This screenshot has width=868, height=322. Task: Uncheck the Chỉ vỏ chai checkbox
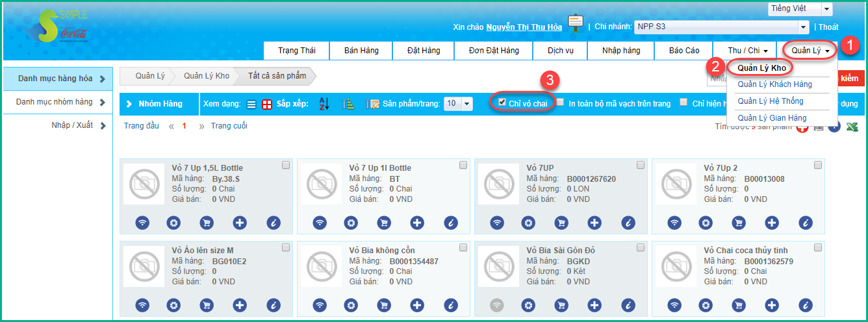coord(502,103)
